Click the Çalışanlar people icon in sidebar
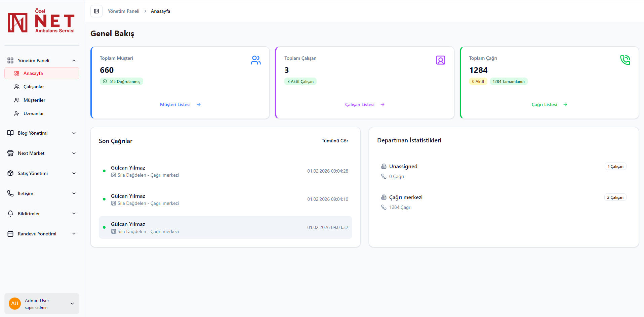The height and width of the screenshot is (317, 644). tap(16, 87)
